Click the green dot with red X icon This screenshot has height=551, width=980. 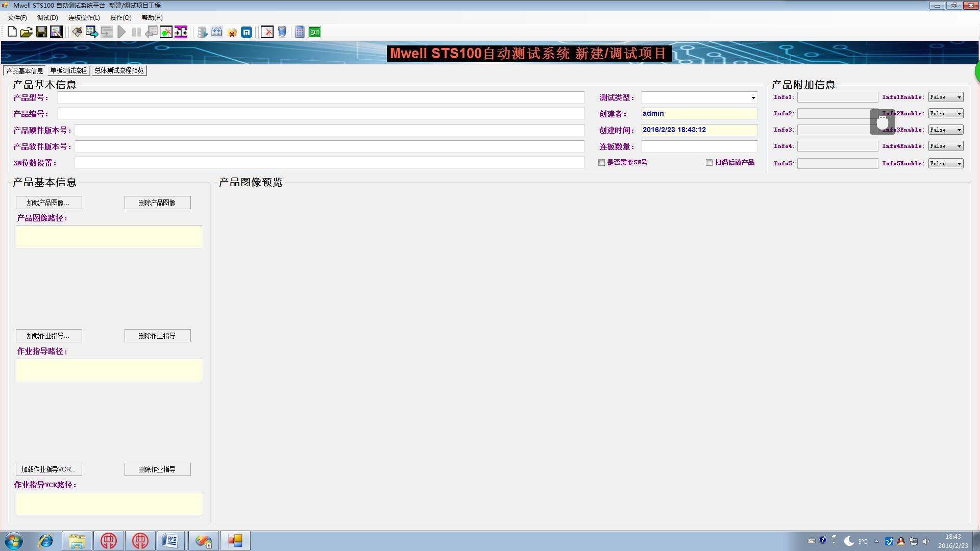point(166,32)
